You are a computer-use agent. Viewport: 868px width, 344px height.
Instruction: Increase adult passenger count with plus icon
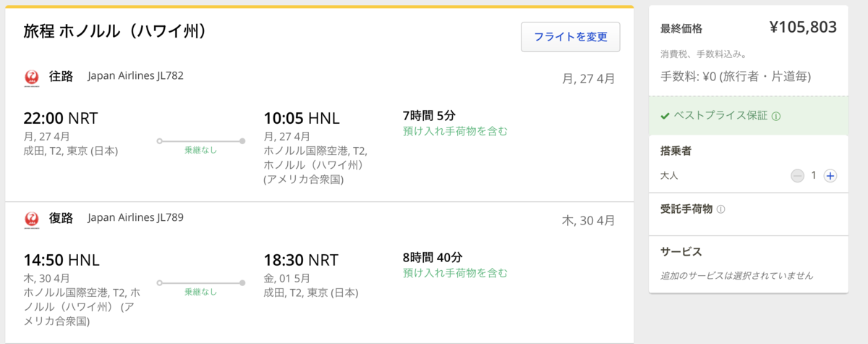830,175
